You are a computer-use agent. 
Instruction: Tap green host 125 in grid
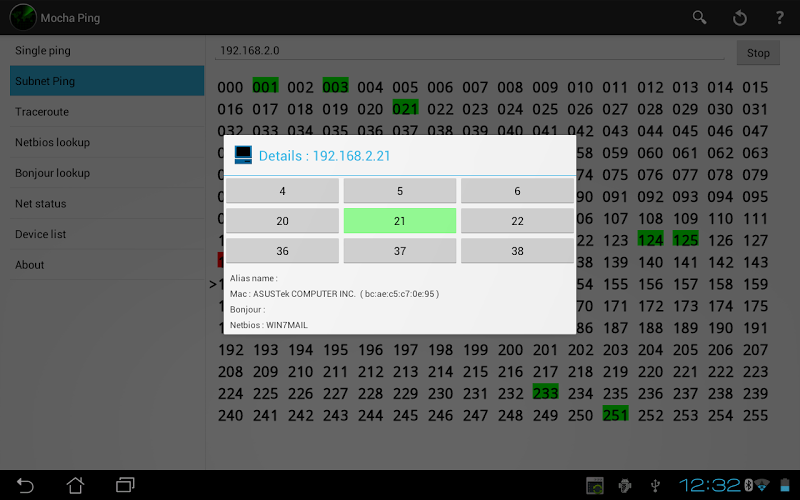[x=685, y=239]
